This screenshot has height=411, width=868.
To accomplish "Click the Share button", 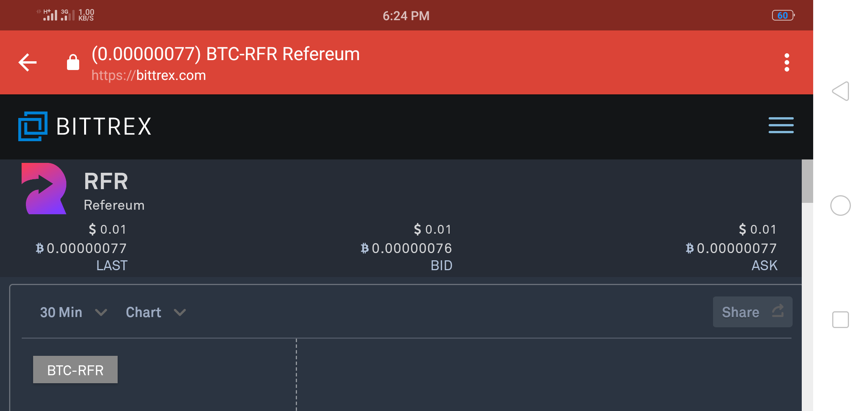I will 752,312.
